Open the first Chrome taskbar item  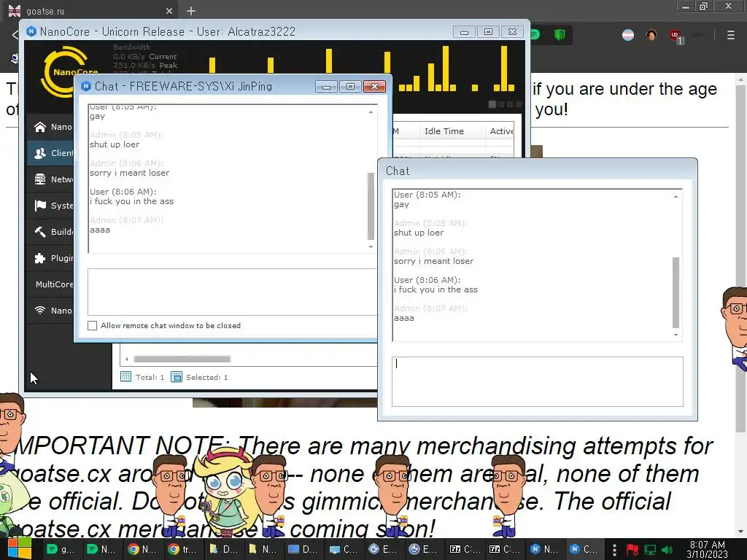142,549
